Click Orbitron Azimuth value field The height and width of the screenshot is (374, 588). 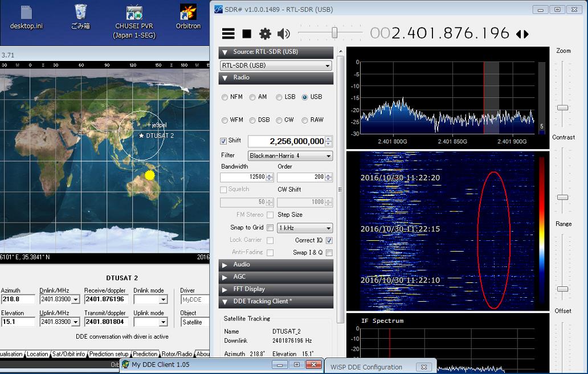pyautogui.click(x=18, y=299)
